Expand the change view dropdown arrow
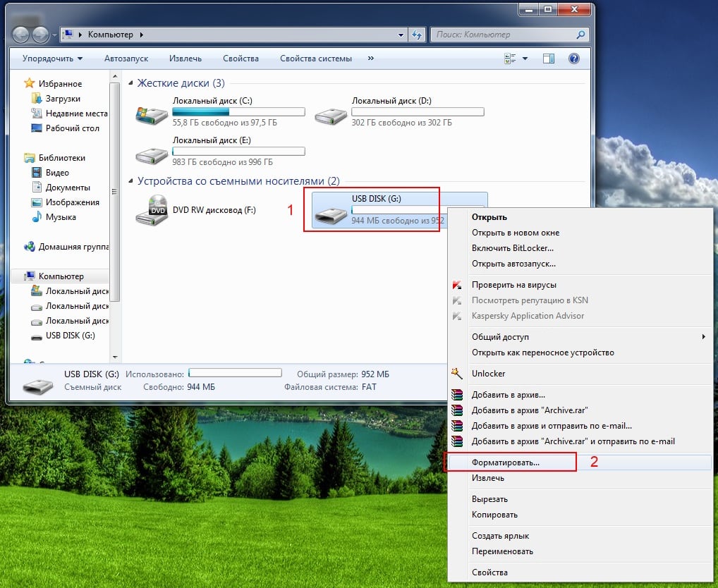This screenshot has height=588, width=718. click(525, 59)
